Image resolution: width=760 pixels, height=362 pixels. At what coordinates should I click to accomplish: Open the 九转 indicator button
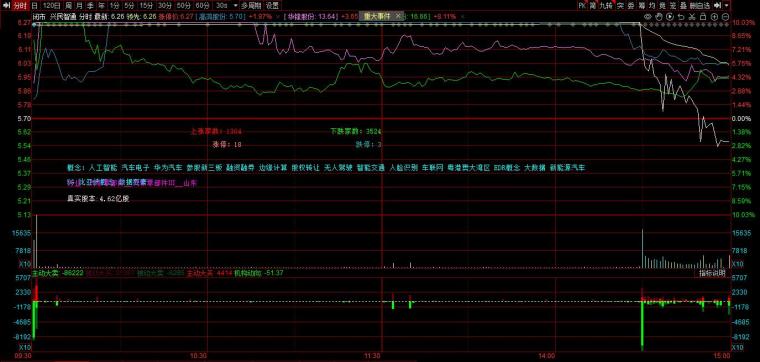point(606,5)
